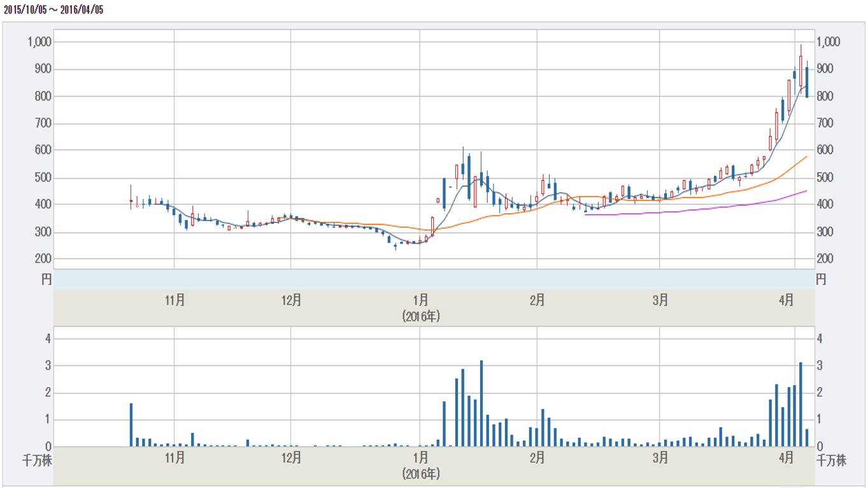868x488 pixels.
Task: Click the 1 label on right volume axis
Action: [x=820, y=419]
